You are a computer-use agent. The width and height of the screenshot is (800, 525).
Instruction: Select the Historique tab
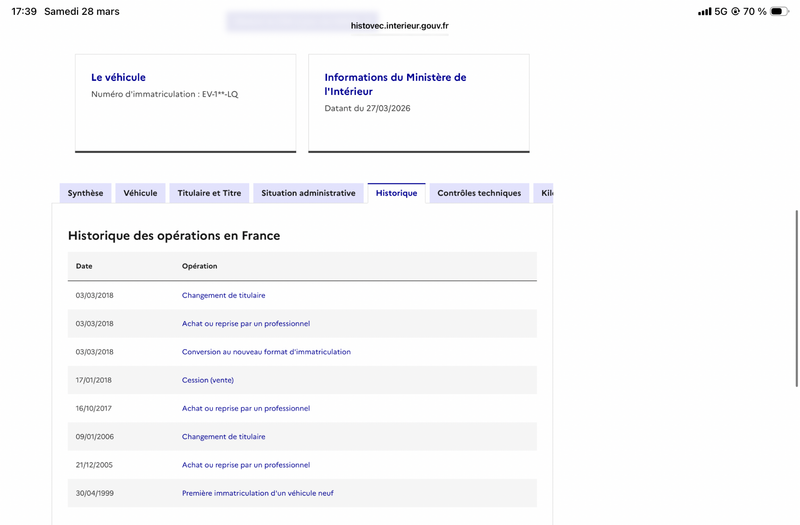[x=396, y=193]
